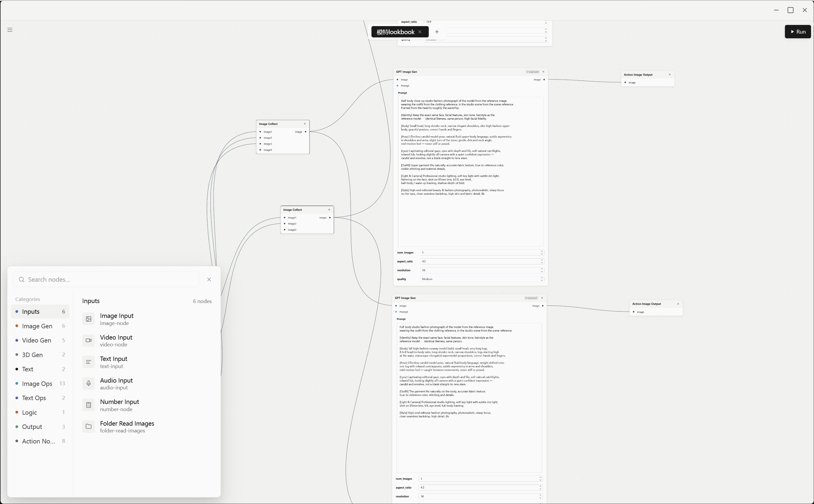Click the Folder Read Images folder icon

point(89,426)
